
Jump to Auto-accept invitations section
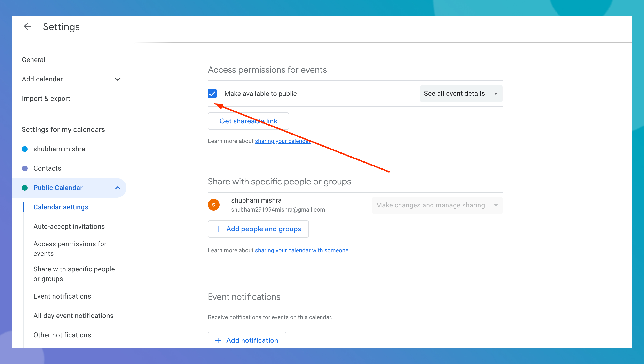click(x=69, y=226)
